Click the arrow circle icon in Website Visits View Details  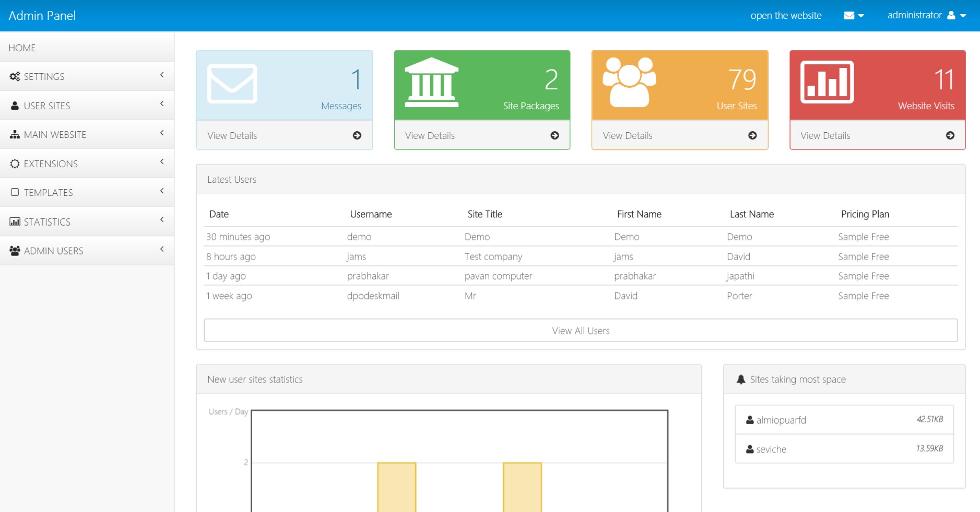(950, 135)
